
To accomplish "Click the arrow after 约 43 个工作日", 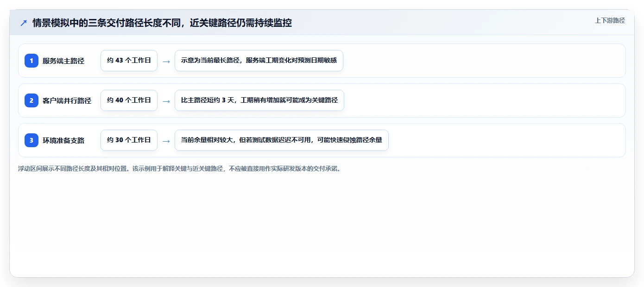I will 166,61.
